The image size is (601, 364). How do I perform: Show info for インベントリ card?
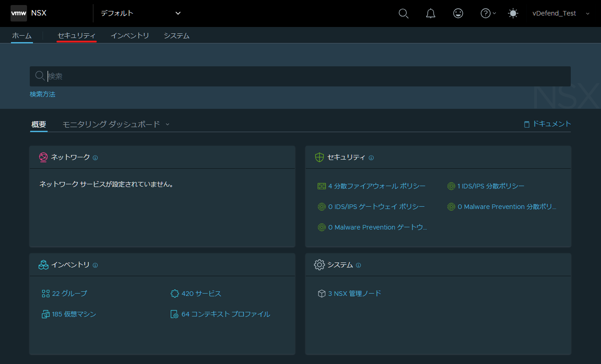click(x=95, y=265)
